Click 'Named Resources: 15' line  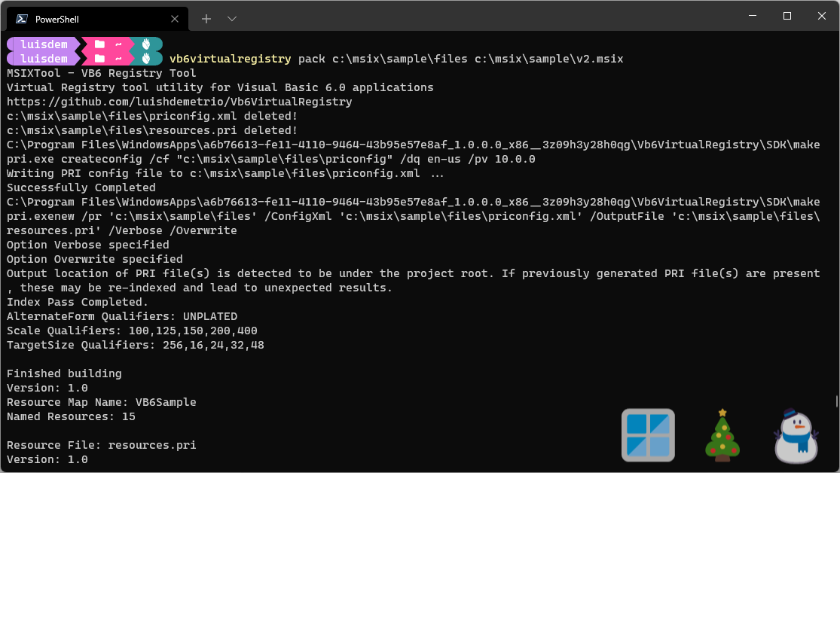click(72, 417)
